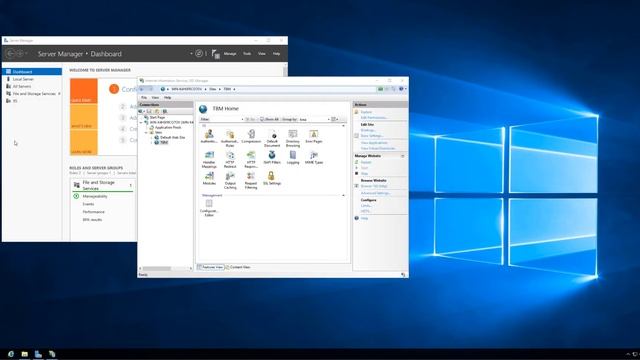Open the HTTP Redirect feature icon
This screenshot has width=640, height=360.
230,160
